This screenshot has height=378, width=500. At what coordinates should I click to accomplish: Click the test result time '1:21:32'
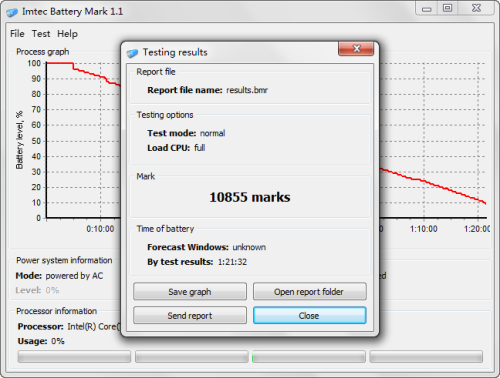click(232, 262)
